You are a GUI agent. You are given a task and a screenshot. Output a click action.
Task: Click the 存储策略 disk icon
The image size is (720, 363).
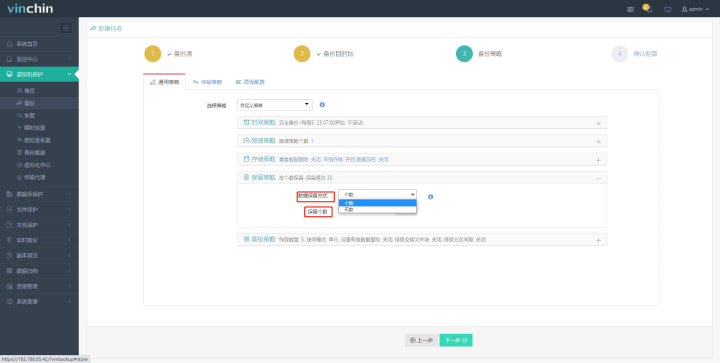point(247,159)
